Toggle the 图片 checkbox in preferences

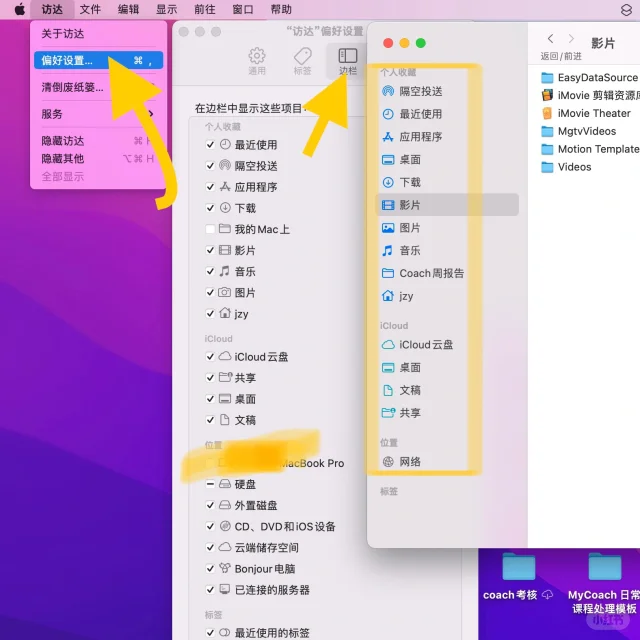pos(210,293)
